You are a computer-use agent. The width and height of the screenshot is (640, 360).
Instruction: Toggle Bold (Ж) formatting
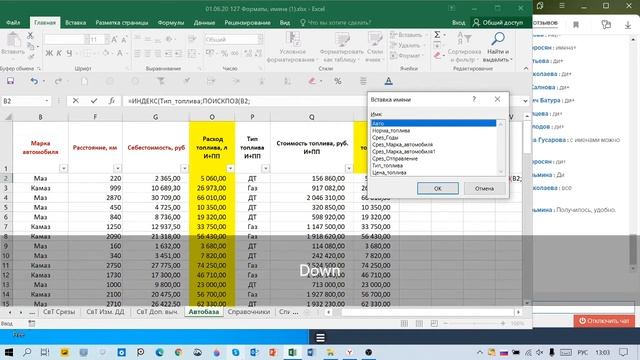(49, 53)
